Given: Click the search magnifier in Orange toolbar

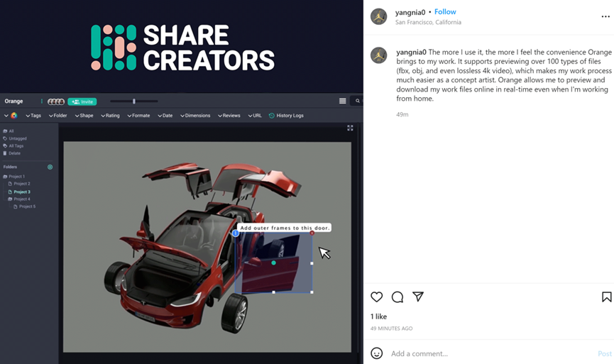Looking at the screenshot, I should coord(358,101).
